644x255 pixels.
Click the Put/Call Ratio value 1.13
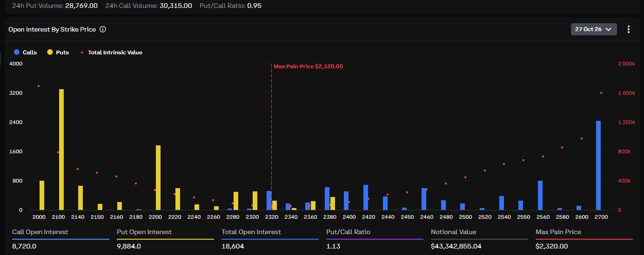(x=332, y=246)
